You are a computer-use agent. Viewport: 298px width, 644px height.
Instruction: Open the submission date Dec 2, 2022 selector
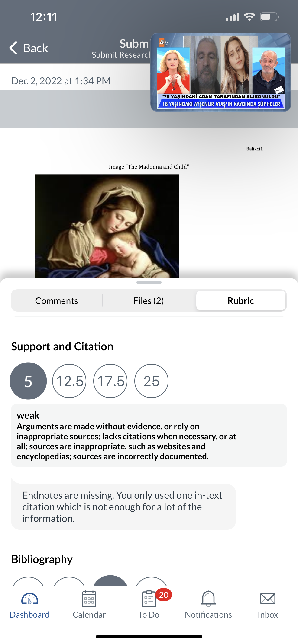click(61, 81)
